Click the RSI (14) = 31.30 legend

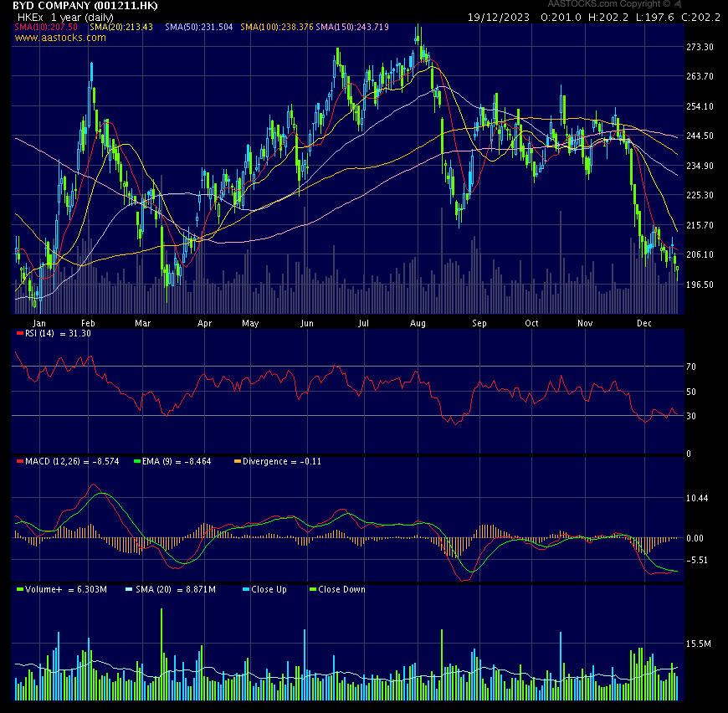click(58, 333)
